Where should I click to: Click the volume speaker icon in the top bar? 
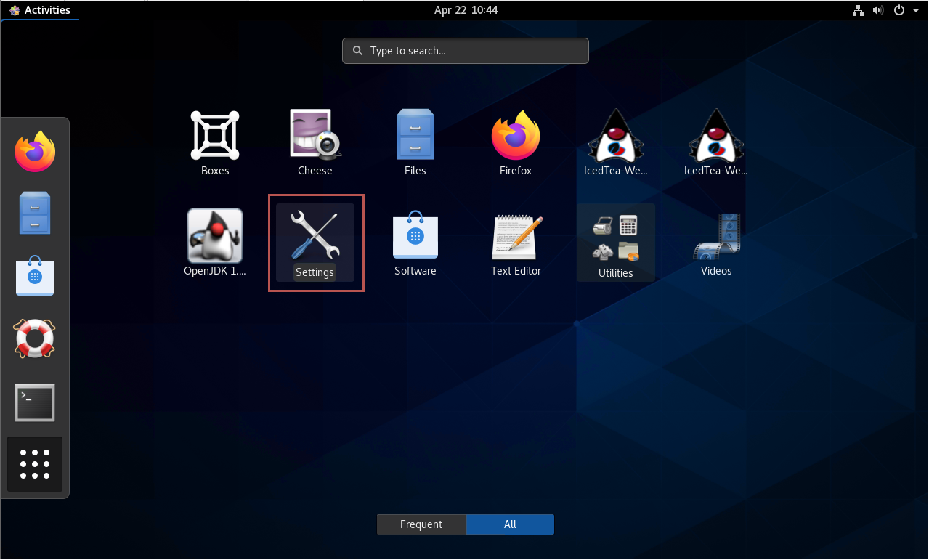pos(878,10)
